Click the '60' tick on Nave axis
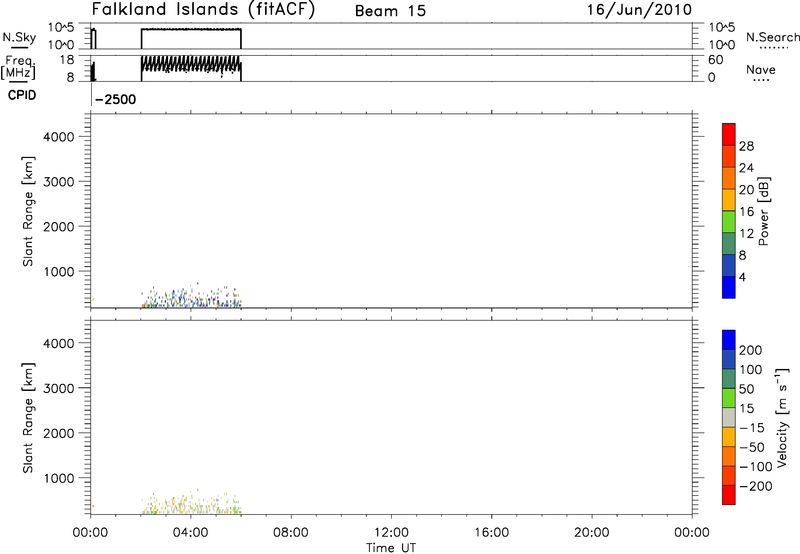800x554 pixels. pyautogui.click(x=715, y=60)
